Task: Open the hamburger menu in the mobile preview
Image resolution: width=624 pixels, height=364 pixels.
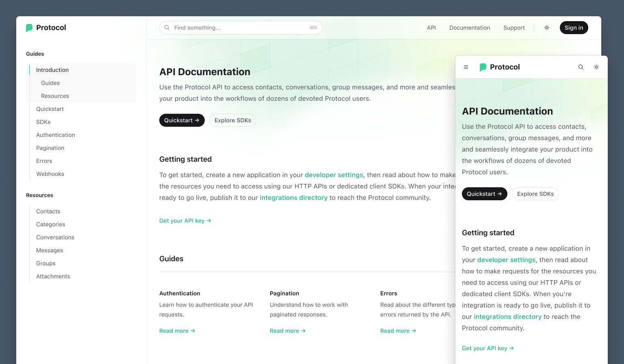Action: click(466, 67)
